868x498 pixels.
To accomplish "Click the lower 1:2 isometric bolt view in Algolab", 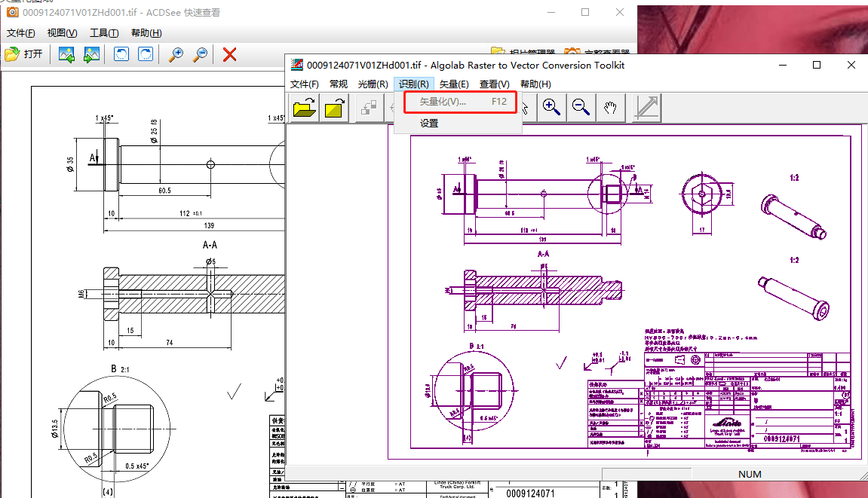I will tap(794, 298).
